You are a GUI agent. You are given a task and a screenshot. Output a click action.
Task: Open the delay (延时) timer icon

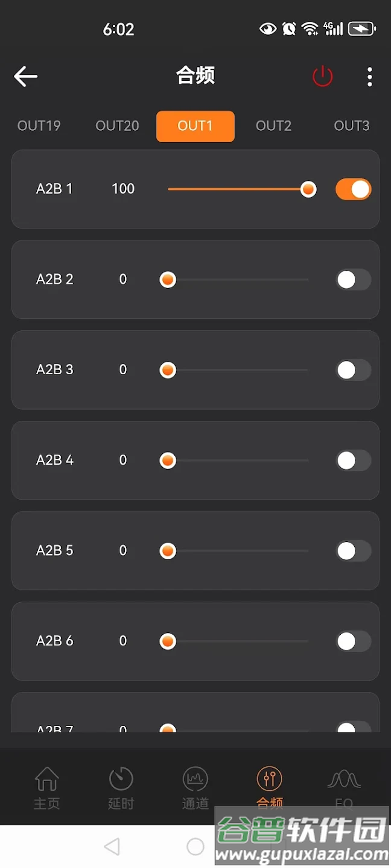(121, 780)
